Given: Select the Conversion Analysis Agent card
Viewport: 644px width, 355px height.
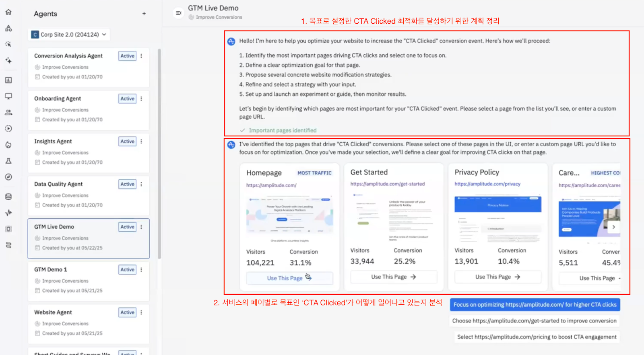Looking at the screenshot, I should point(89,68).
